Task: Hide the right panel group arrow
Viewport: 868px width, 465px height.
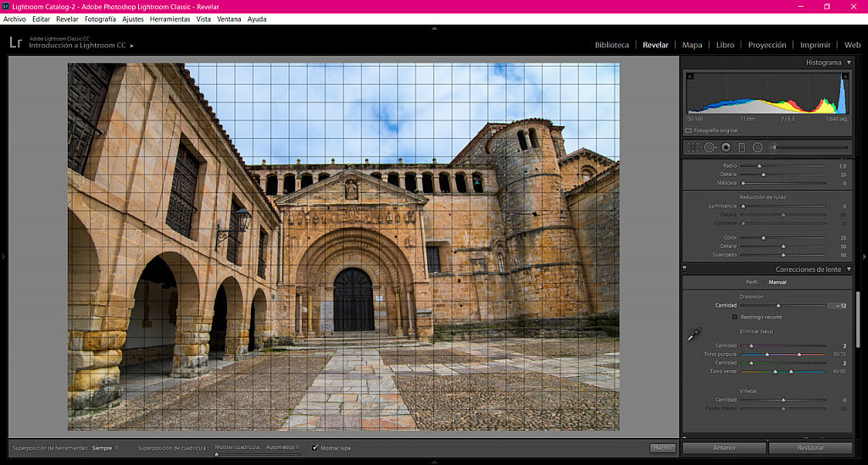Action: click(865, 257)
